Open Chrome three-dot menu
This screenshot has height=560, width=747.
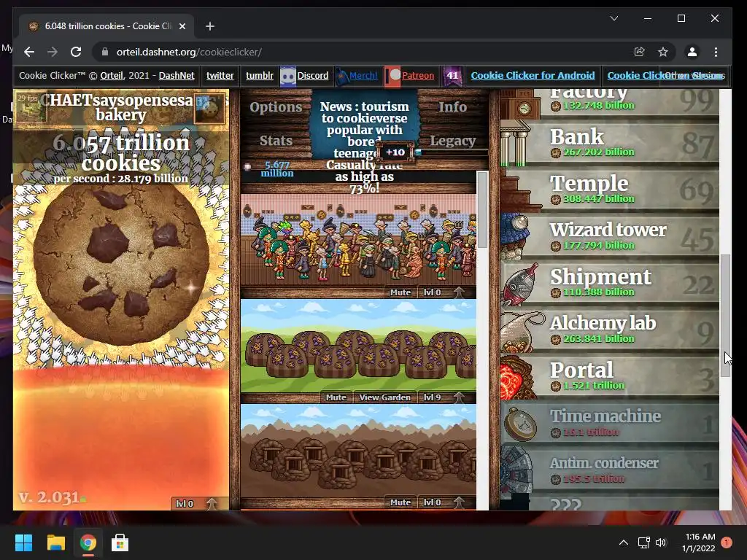716,52
